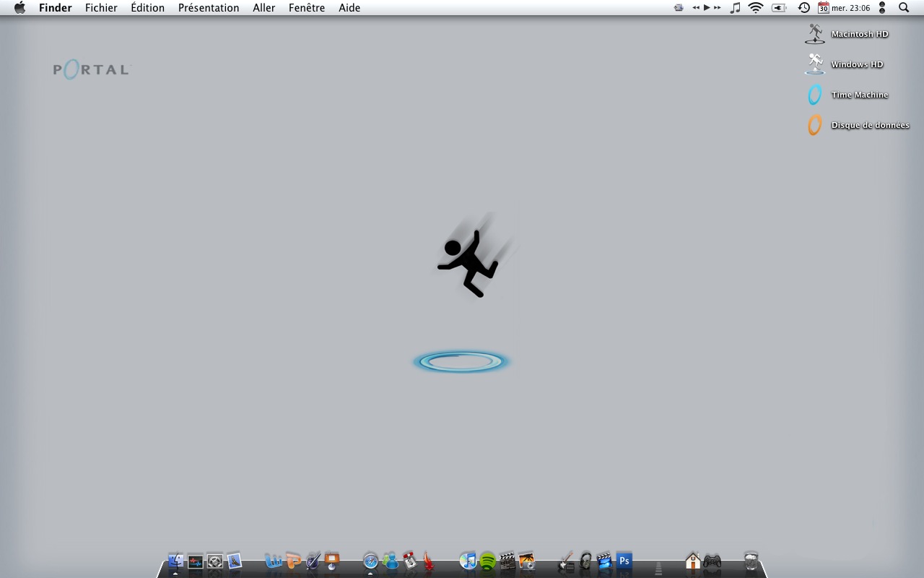
Task: Select the Windows HD desktop drive
Action: pos(844,64)
